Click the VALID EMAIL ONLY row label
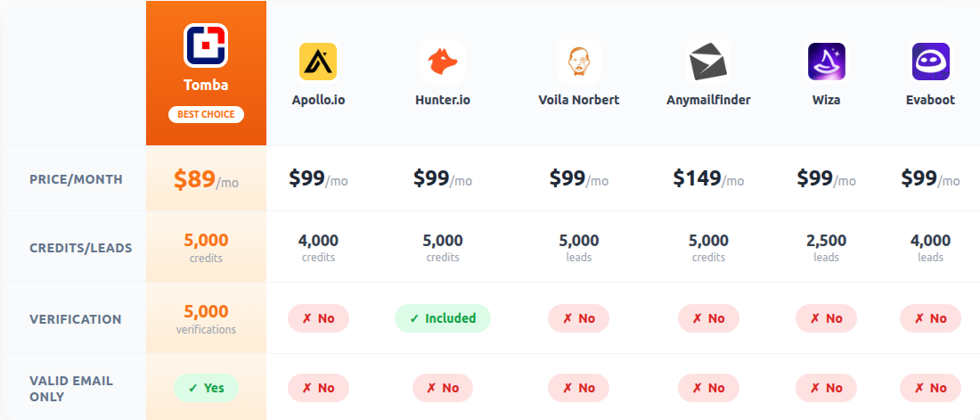Image resolution: width=980 pixels, height=420 pixels. (x=71, y=388)
